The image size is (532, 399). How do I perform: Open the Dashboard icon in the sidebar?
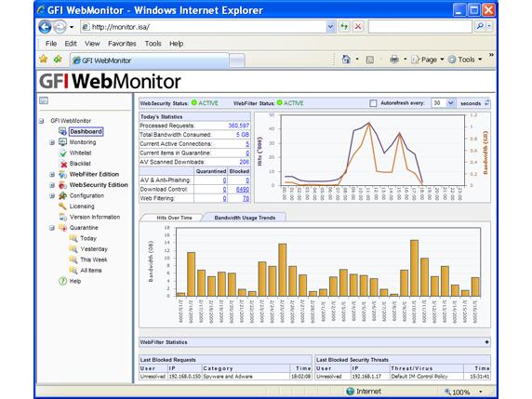(x=62, y=131)
